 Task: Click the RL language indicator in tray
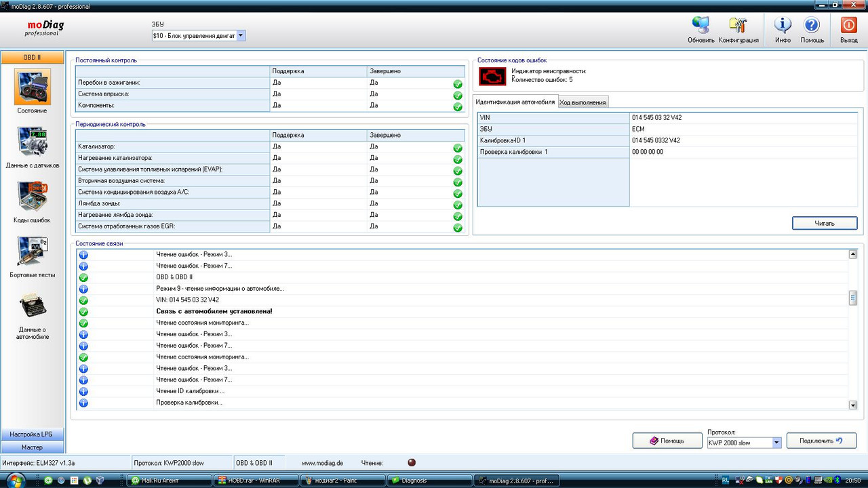pos(726,480)
